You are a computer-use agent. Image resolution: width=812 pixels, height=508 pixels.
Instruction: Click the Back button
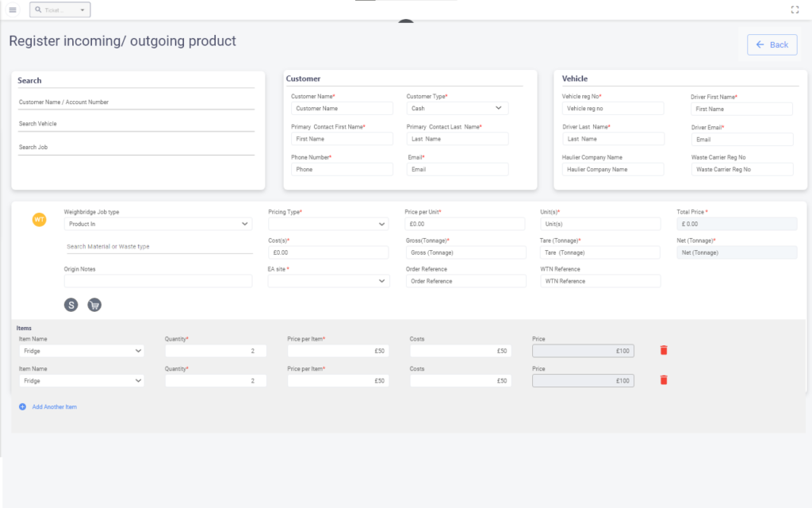click(772, 44)
